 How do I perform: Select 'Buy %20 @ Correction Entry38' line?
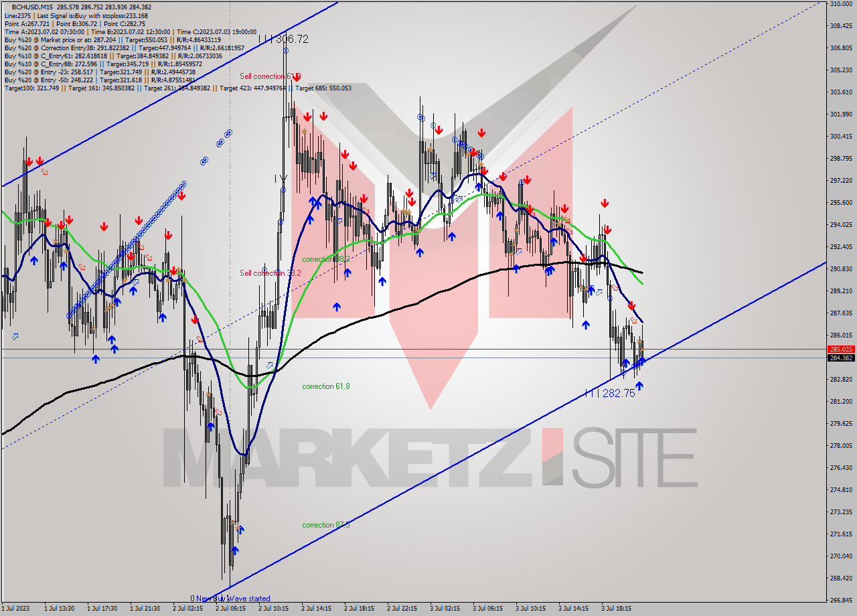point(124,48)
